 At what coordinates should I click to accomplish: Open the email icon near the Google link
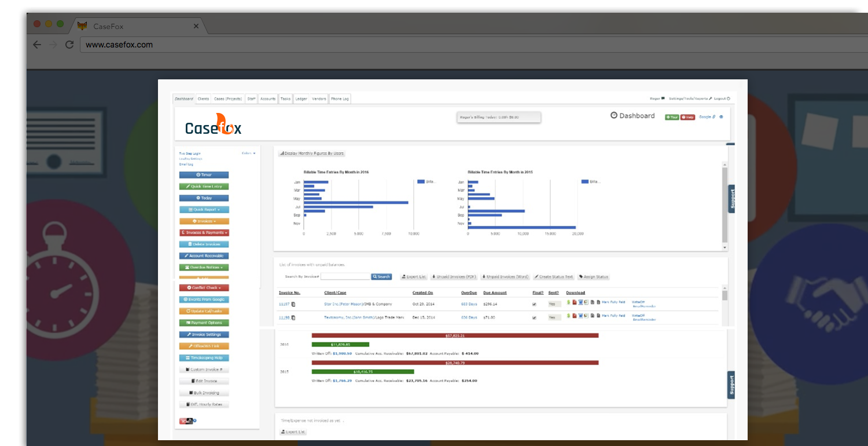click(721, 117)
